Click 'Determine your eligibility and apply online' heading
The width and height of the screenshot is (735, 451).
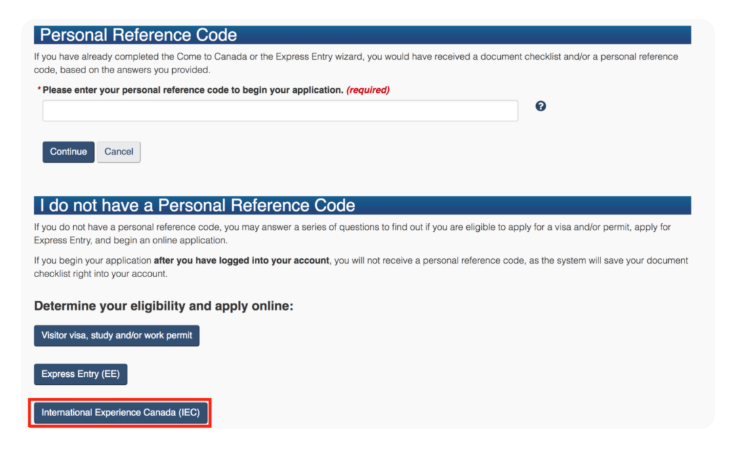click(x=163, y=305)
